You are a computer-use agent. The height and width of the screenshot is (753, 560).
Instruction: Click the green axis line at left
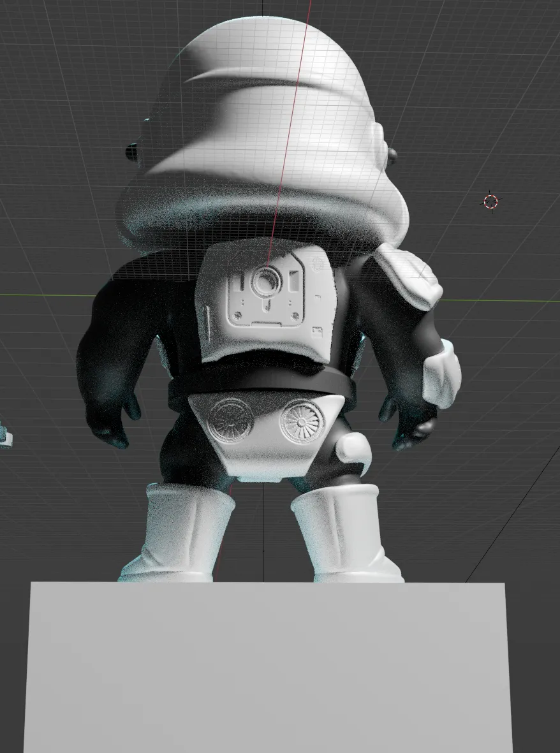tap(38, 295)
